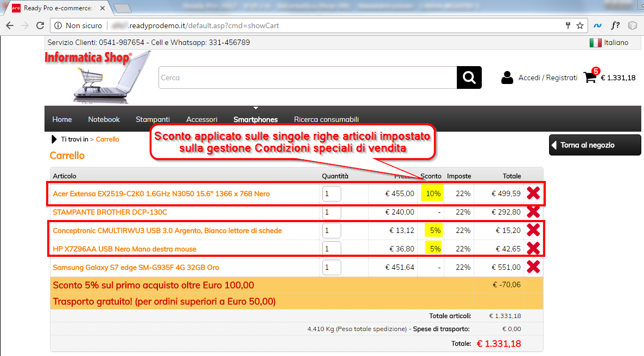Click into the Cerca search field
The image size is (644, 356).
(x=308, y=77)
